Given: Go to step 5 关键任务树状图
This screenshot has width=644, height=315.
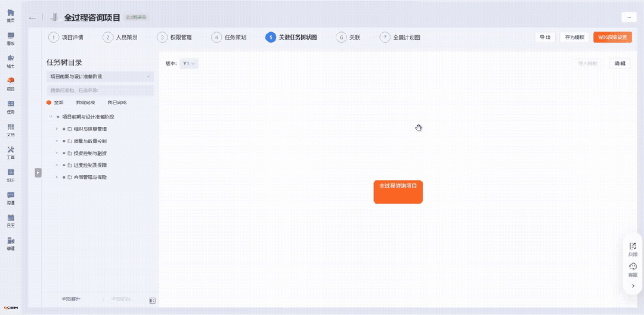Looking at the screenshot, I should tap(291, 38).
